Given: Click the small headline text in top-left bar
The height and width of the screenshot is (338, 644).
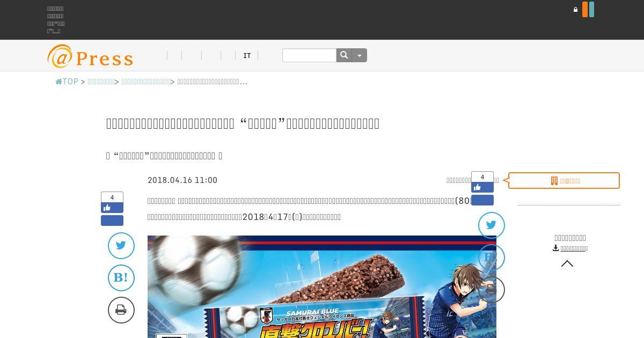Looking at the screenshot, I should [x=56, y=20].
